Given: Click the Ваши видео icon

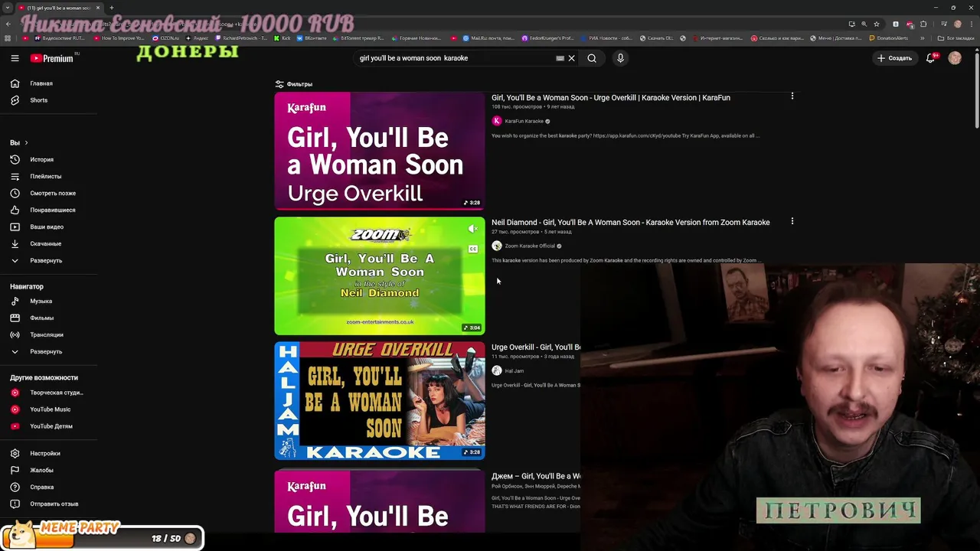Looking at the screenshot, I should [x=15, y=227].
